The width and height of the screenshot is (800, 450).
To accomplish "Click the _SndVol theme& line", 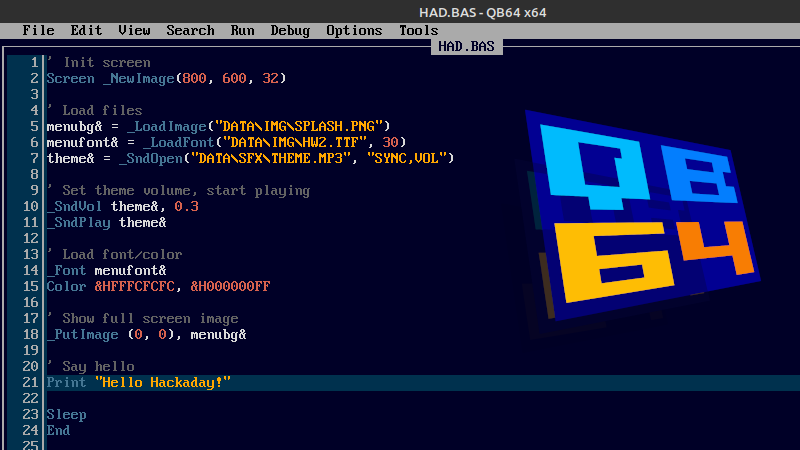I will pos(122,206).
